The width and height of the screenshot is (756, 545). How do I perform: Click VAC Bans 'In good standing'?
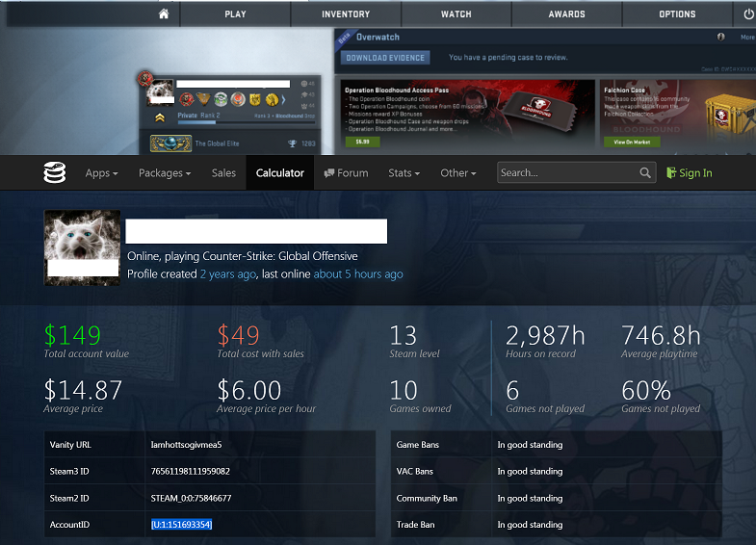530,471
